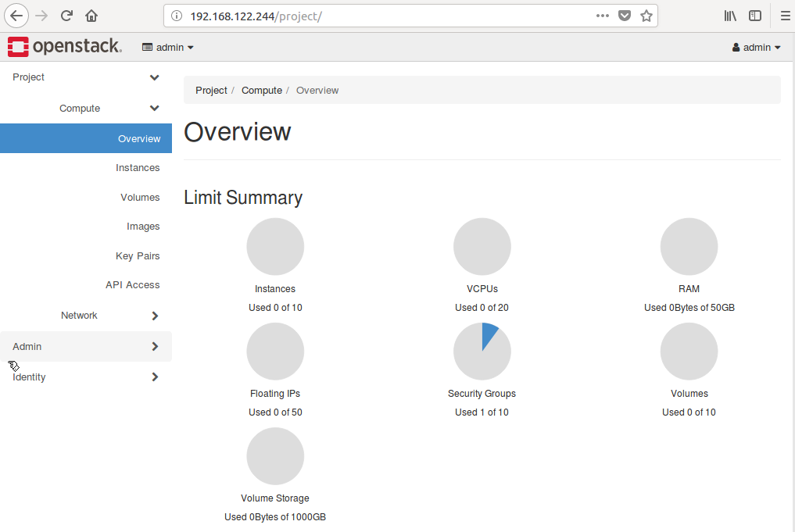The height and width of the screenshot is (532, 795).
Task: Open API Access in the sidebar
Action: 132,284
